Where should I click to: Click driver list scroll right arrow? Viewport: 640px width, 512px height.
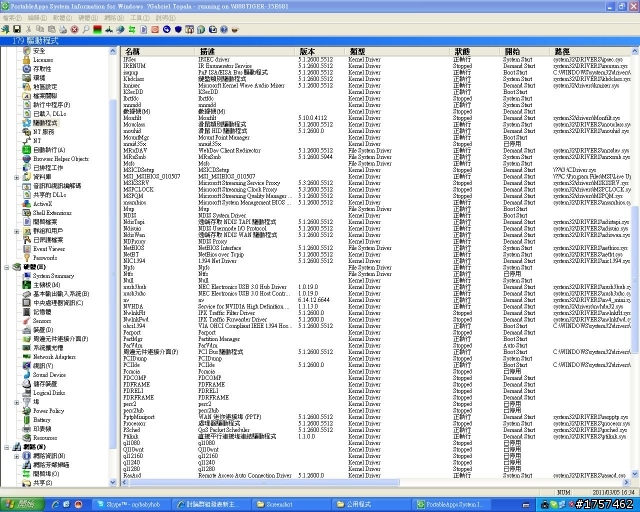click(x=627, y=483)
